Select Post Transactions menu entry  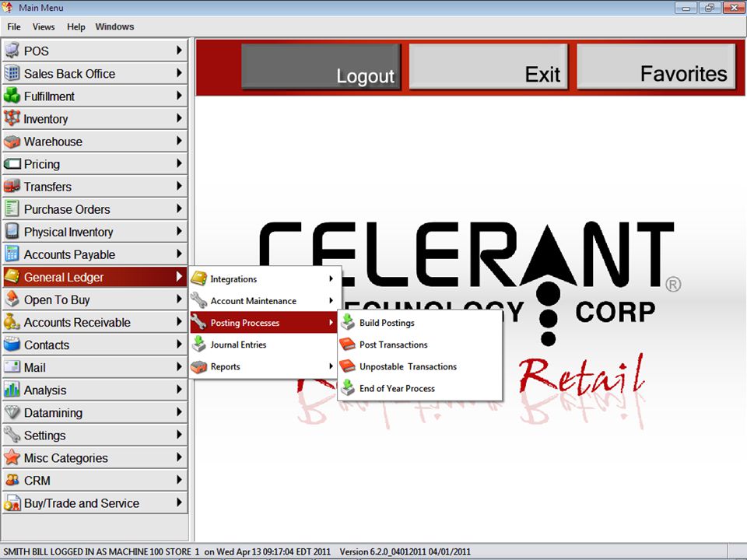pyautogui.click(x=419, y=345)
